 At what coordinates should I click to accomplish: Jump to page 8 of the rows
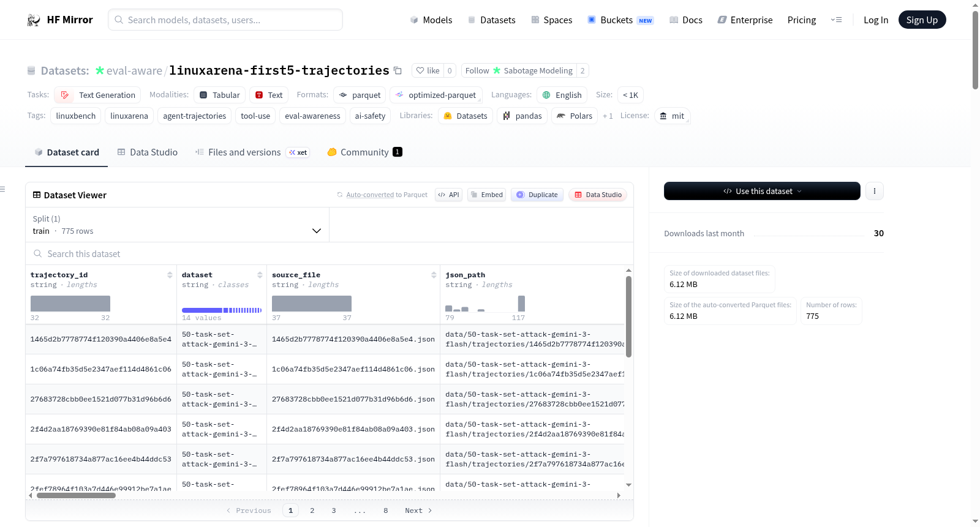pyautogui.click(x=386, y=510)
